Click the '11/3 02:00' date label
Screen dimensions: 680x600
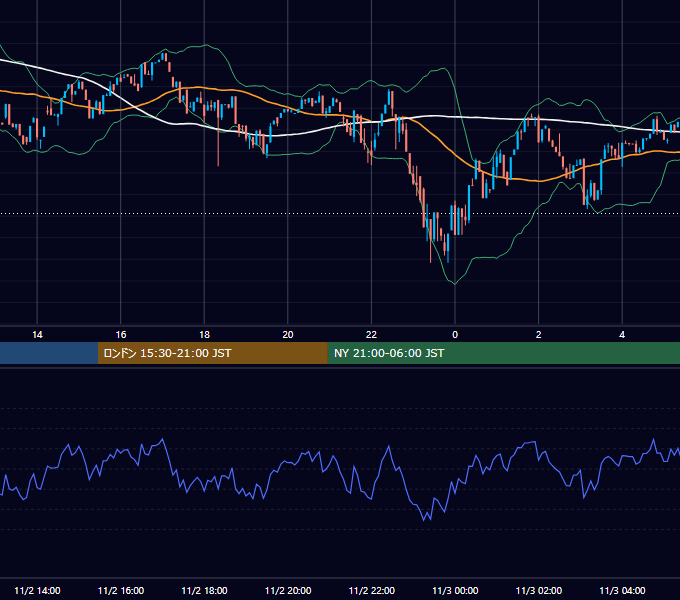(539, 590)
